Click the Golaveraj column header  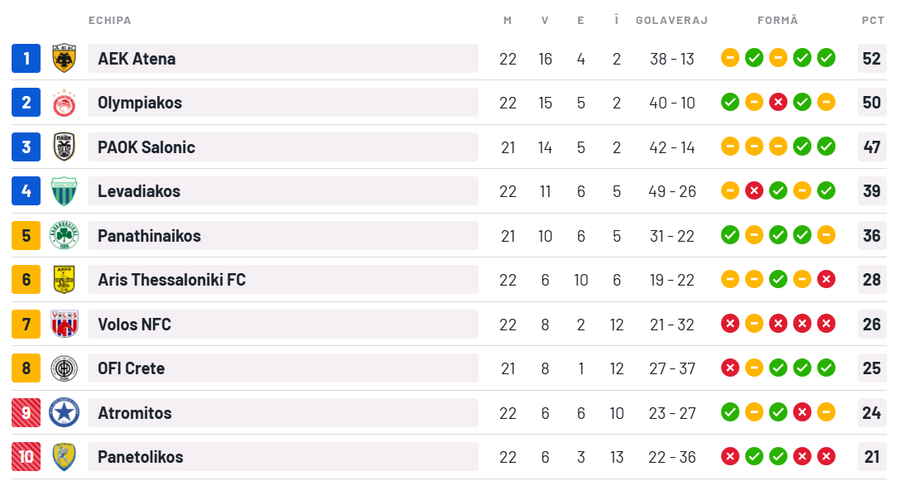[671, 20]
